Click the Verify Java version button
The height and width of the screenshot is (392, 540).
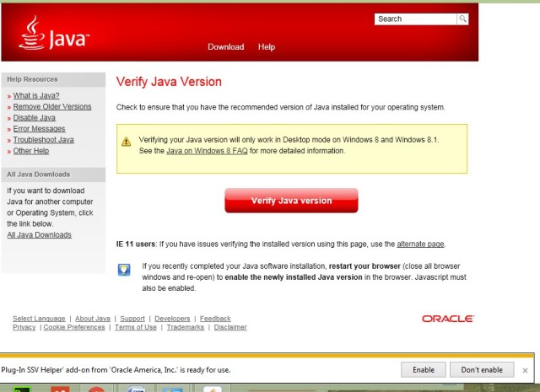click(291, 201)
